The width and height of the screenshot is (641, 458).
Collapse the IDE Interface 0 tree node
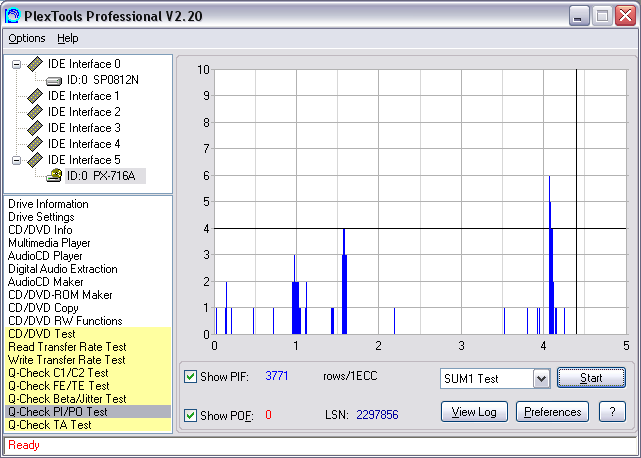tap(16, 64)
